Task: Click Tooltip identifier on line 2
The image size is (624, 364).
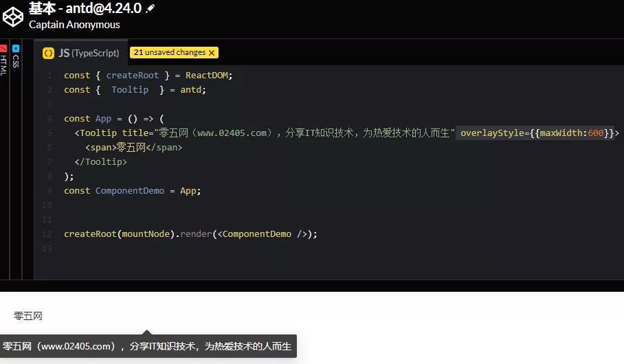Action: pos(130,89)
